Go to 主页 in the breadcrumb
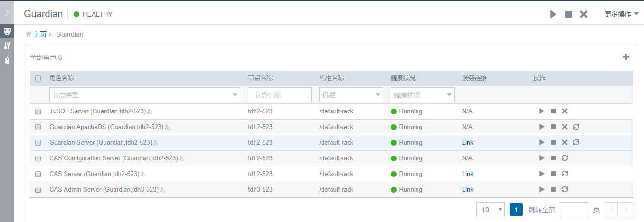This screenshot has width=644, height=222. (39, 34)
